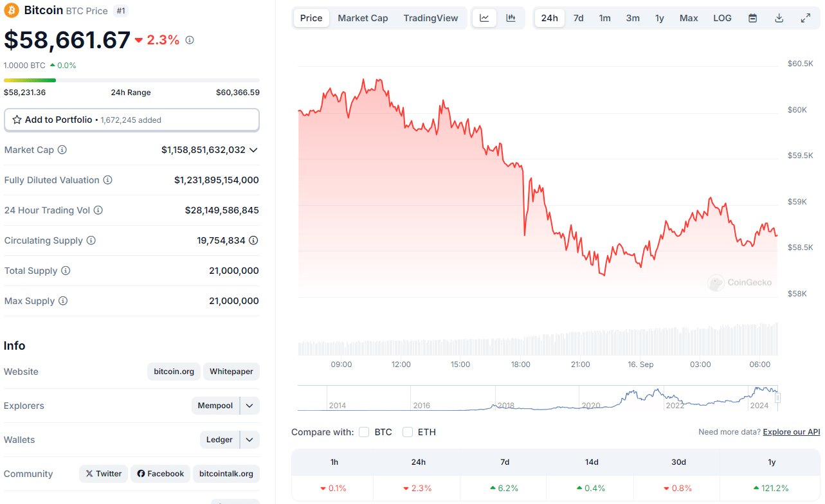This screenshot has width=825, height=504.
Task: Switch chart to candlestick view icon
Action: (511, 17)
